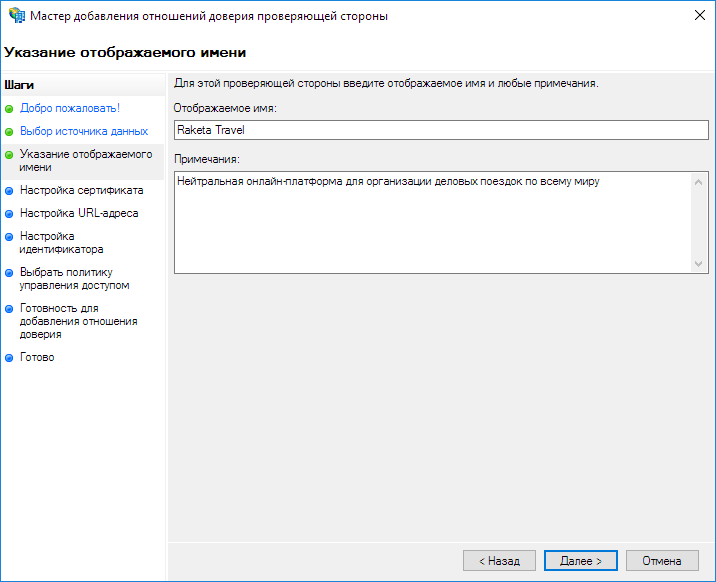Click the green bullet beside "Добро пожаловать!"

[x=9, y=108]
